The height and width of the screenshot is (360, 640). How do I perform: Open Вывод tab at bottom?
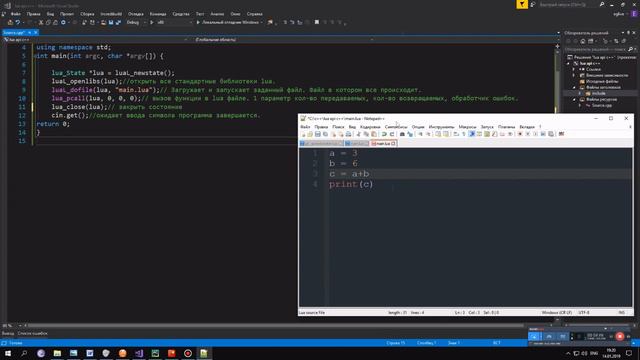(8, 333)
